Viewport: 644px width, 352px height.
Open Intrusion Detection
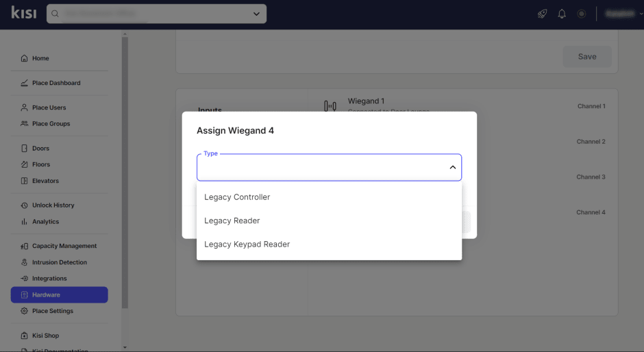(60, 262)
